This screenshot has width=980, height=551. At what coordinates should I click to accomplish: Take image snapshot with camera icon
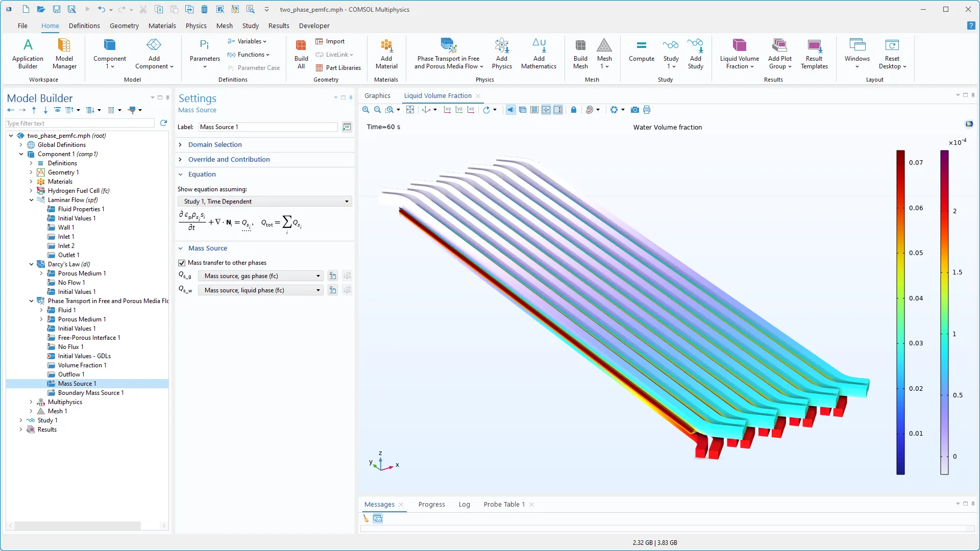click(634, 110)
